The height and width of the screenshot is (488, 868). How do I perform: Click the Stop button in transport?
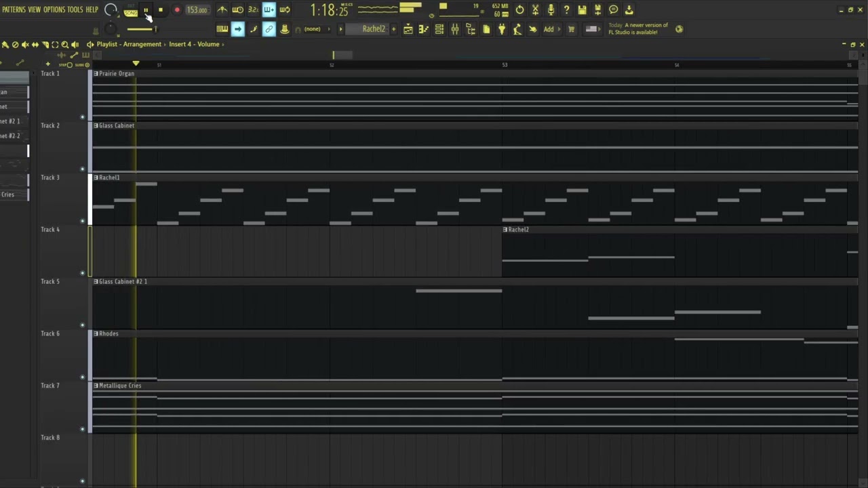coord(161,10)
